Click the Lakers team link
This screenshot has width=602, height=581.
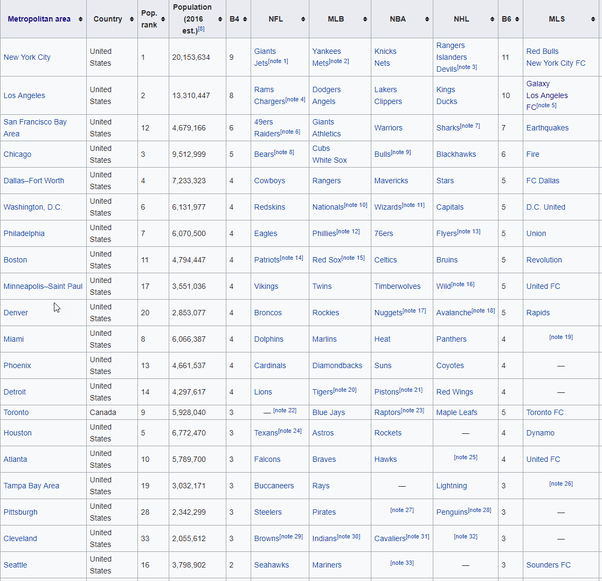tap(386, 90)
